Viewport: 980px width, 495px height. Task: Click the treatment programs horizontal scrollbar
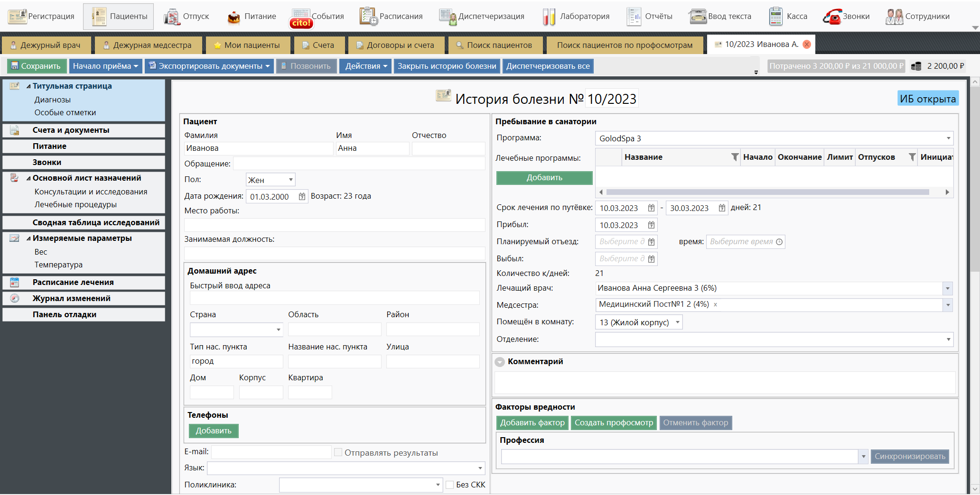(767, 192)
